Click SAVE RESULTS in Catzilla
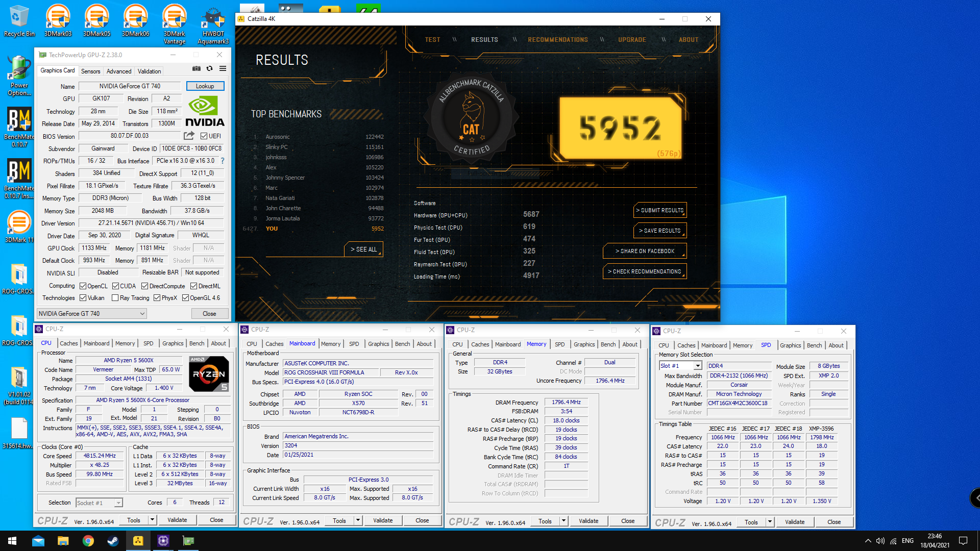 (x=659, y=231)
